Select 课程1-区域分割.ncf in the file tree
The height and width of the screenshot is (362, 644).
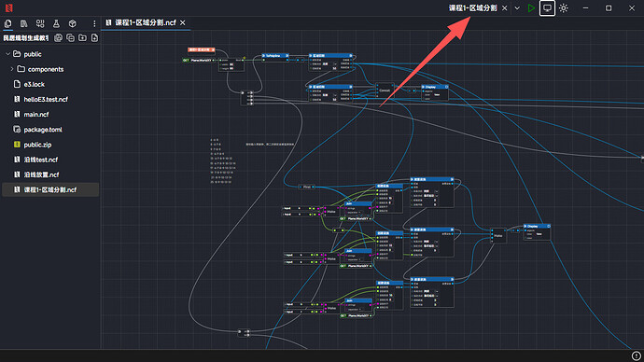click(x=50, y=189)
